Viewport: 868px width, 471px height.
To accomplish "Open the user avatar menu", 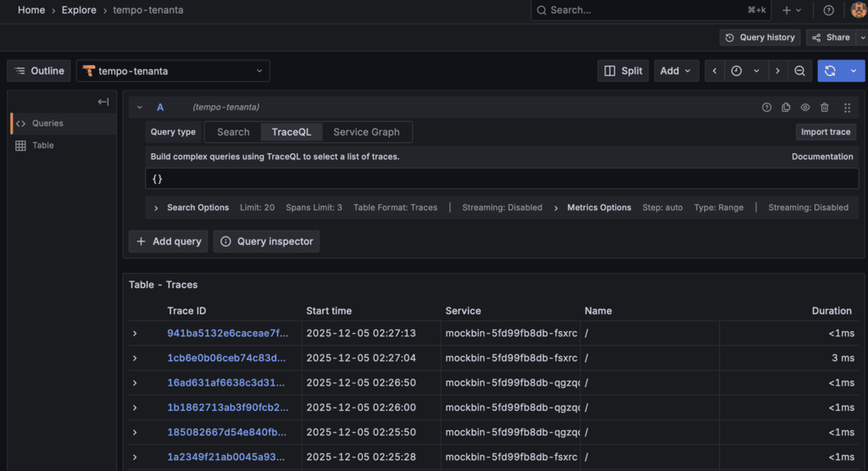I will coord(859,10).
